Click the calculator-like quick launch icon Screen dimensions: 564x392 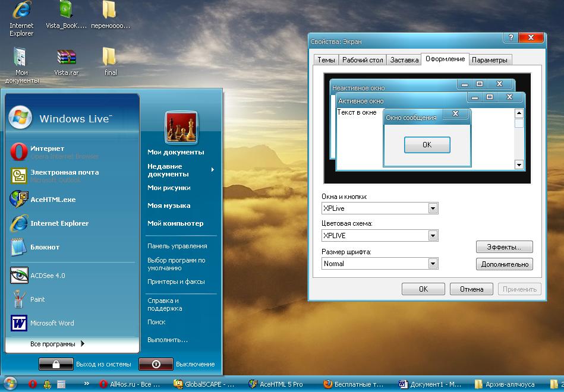61,384
